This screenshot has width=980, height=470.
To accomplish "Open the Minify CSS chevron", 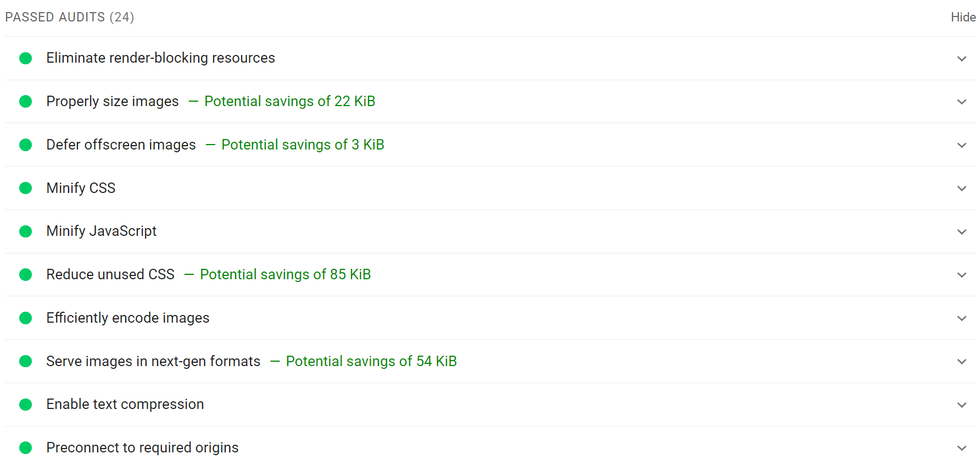I will click(961, 189).
